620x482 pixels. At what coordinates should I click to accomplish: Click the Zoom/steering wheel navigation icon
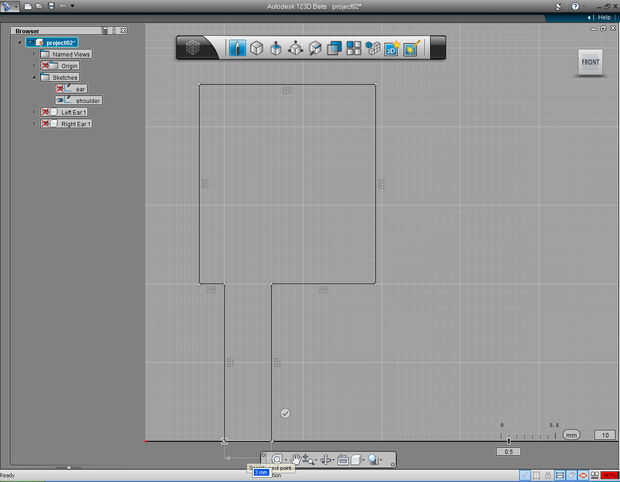point(277,459)
